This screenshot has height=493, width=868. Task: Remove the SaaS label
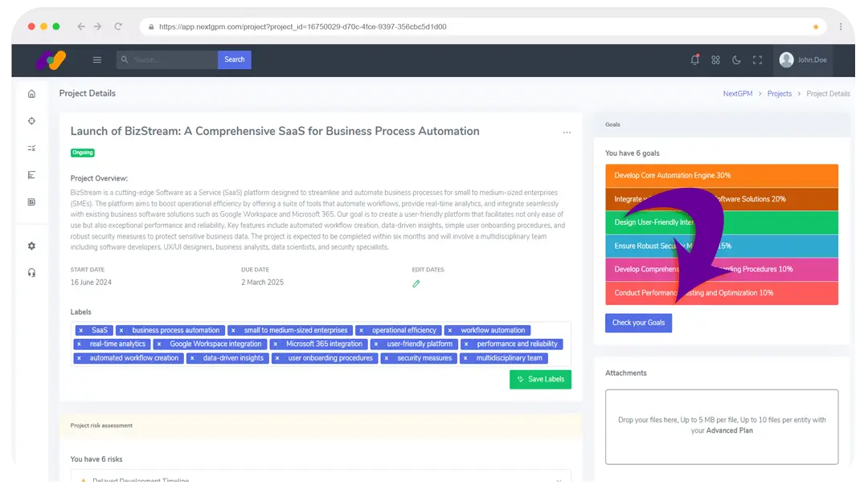coord(81,330)
